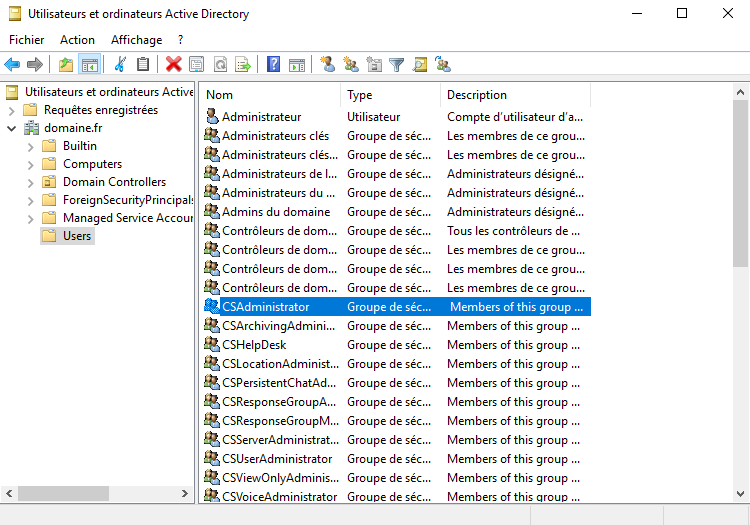
Task: Select Requêtes enregistrées folder label
Action: [x=101, y=110]
